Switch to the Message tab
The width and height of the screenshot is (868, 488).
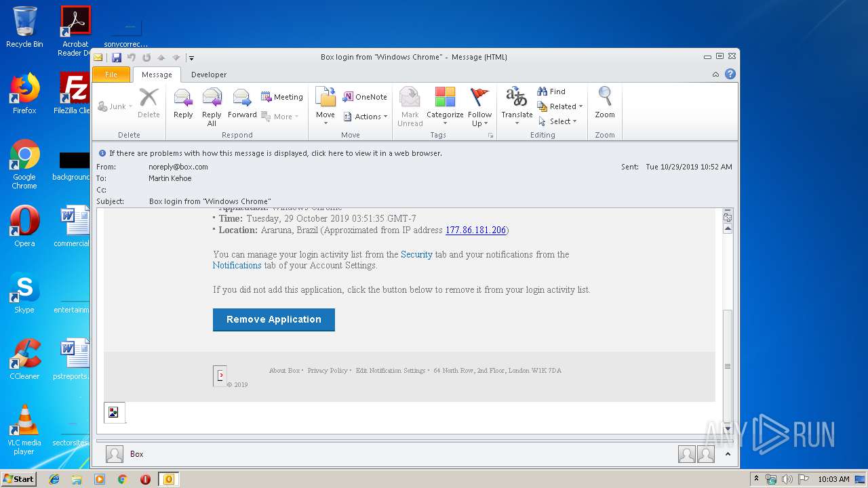pos(157,75)
